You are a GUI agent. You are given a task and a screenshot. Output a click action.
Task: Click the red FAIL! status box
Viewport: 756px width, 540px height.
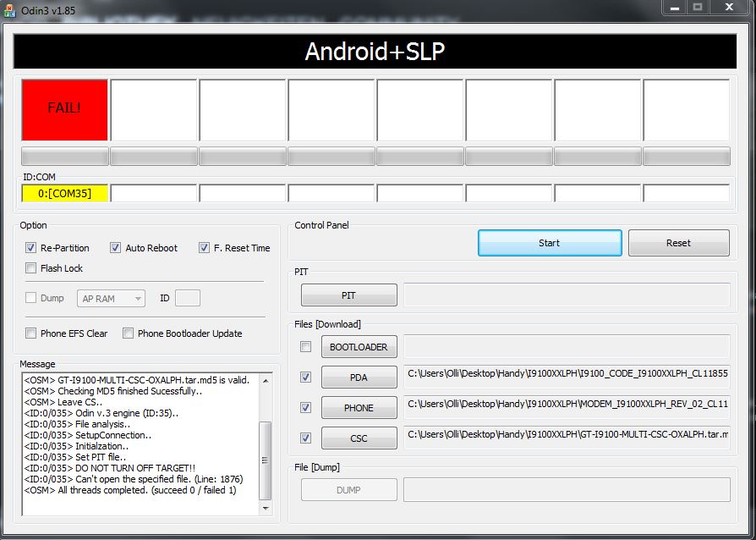(64, 110)
